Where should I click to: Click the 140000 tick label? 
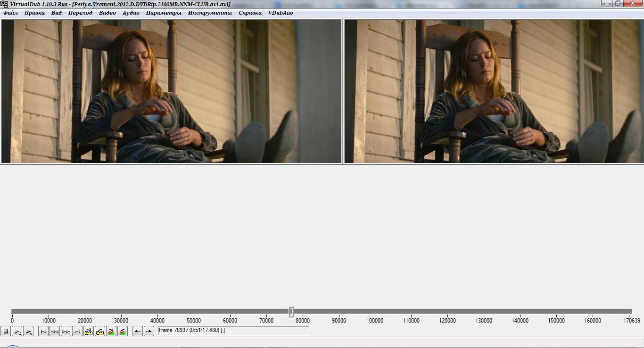coord(520,321)
